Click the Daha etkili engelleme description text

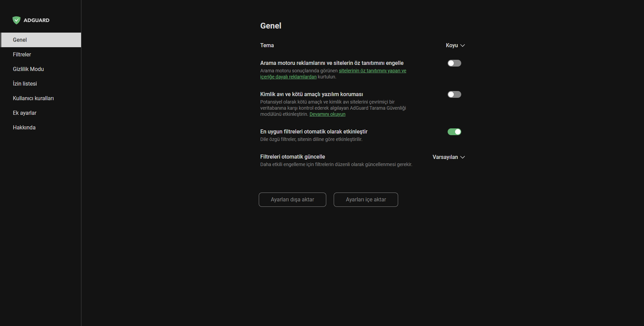pyautogui.click(x=336, y=164)
